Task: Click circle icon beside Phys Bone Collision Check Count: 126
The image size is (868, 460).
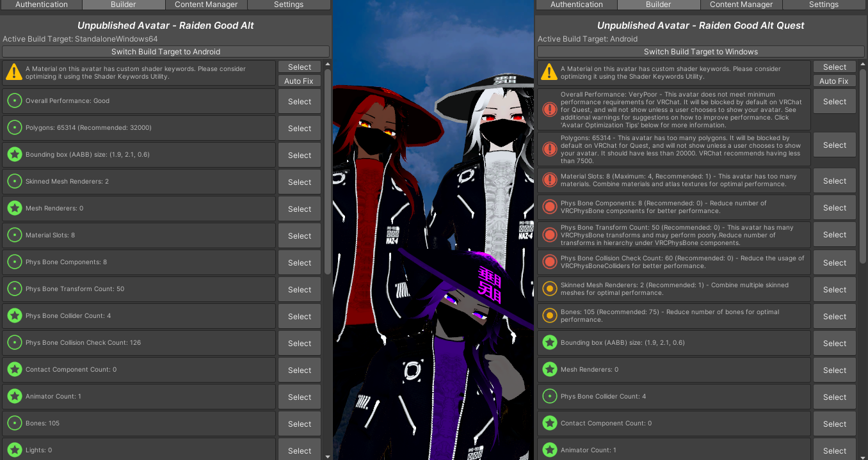Action: pyautogui.click(x=14, y=342)
